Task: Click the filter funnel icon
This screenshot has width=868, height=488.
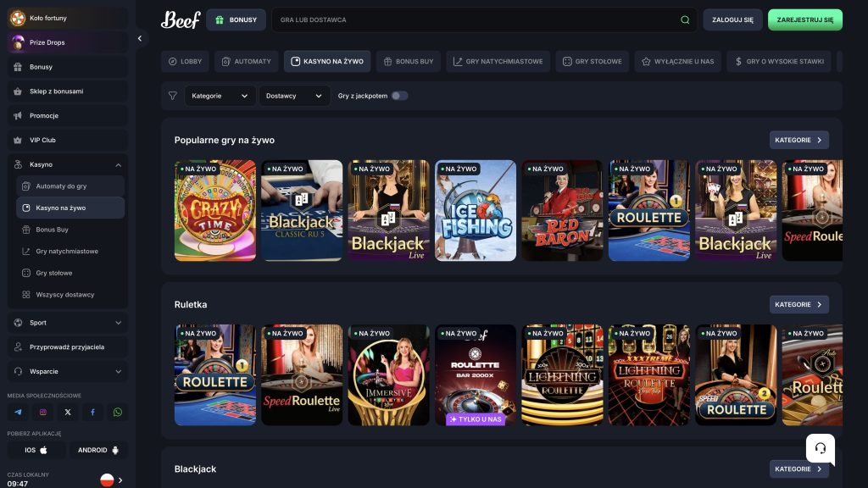Action: coord(173,96)
